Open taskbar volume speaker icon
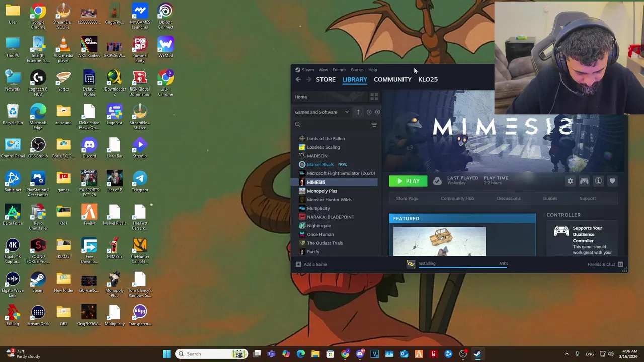The height and width of the screenshot is (362, 644). tap(611, 354)
